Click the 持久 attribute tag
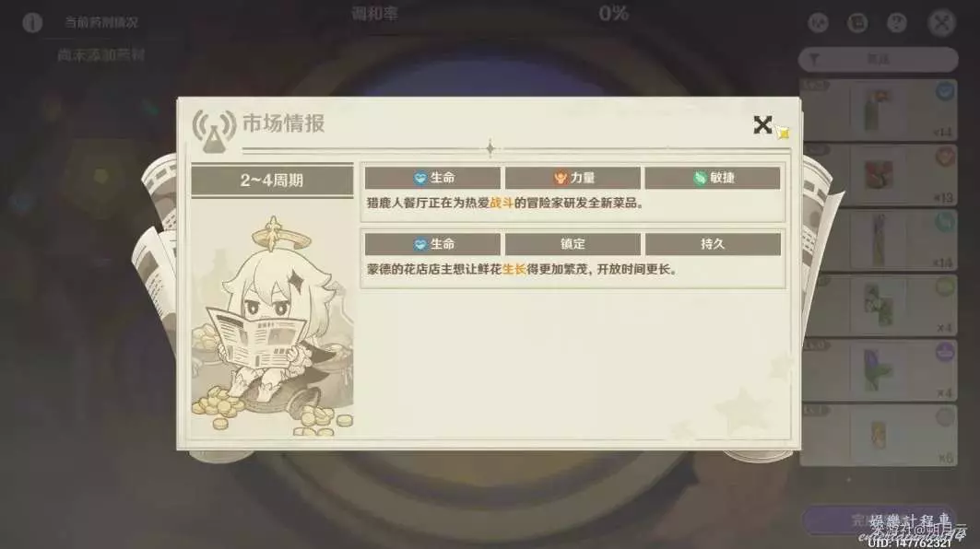 (713, 244)
